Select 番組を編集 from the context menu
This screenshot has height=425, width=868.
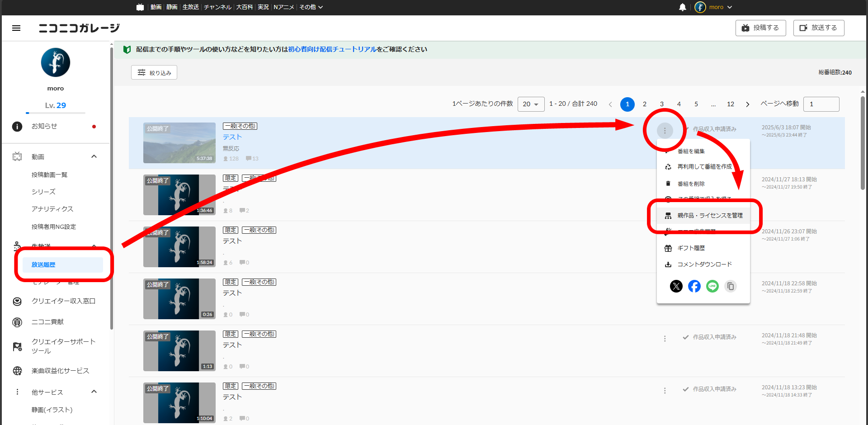pyautogui.click(x=703, y=151)
